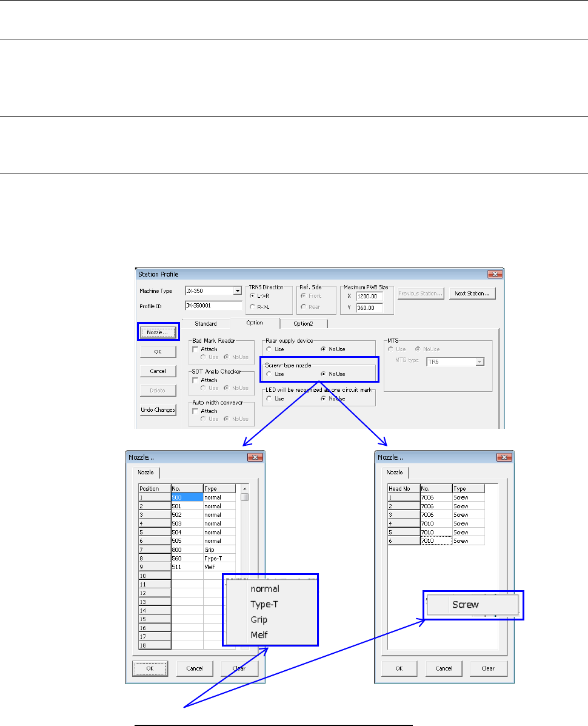Screen dimensions: 588x726
Task: Select Use for Rear supply device
Action: pos(269,349)
